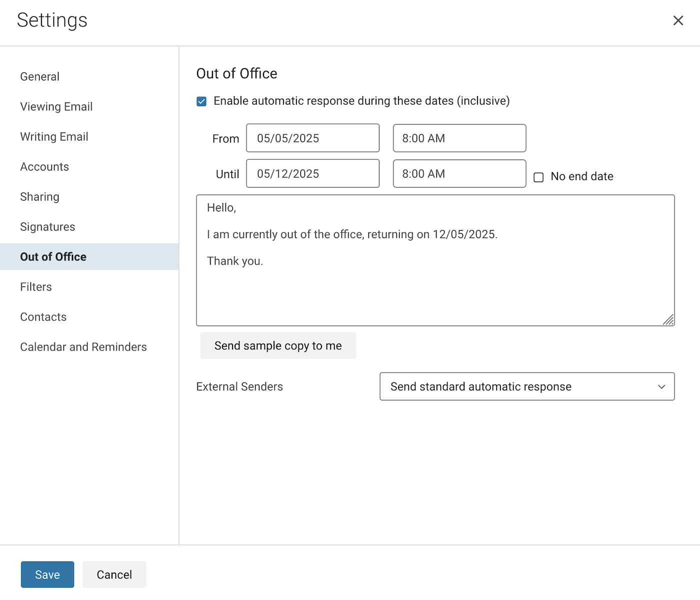
Task: Open External Senders response dropdown
Action: [x=527, y=386]
